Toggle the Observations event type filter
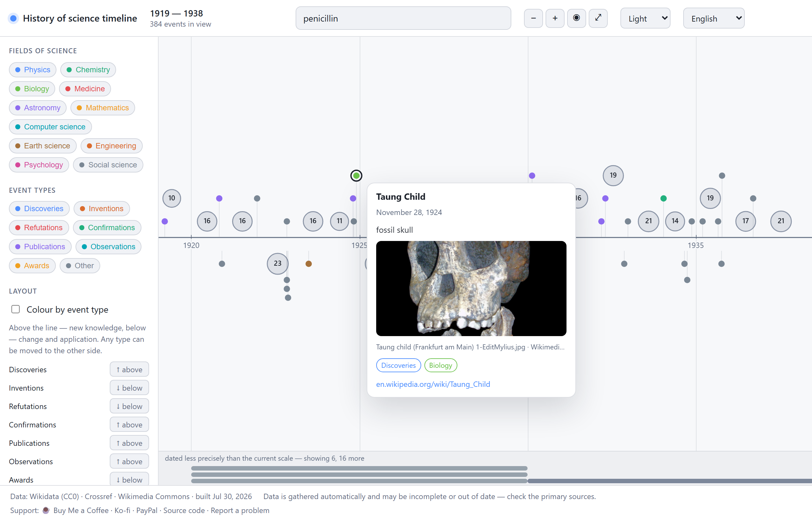Image resolution: width=812 pixels, height=520 pixels. tap(108, 247)
